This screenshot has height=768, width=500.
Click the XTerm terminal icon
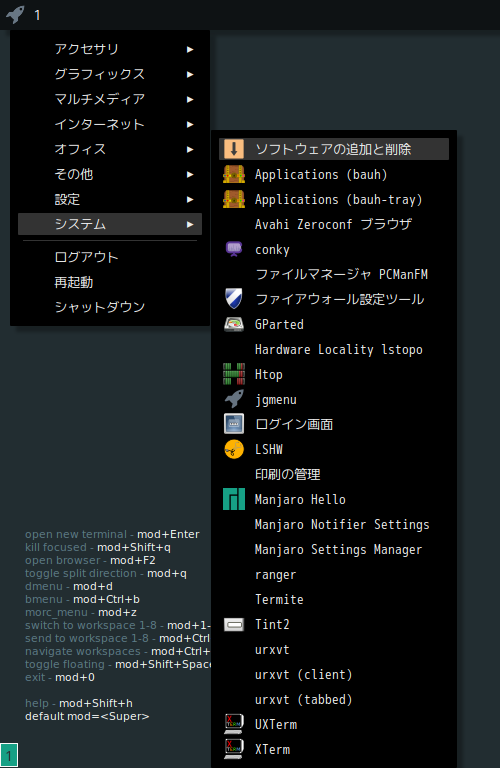[x=234, y=749]
